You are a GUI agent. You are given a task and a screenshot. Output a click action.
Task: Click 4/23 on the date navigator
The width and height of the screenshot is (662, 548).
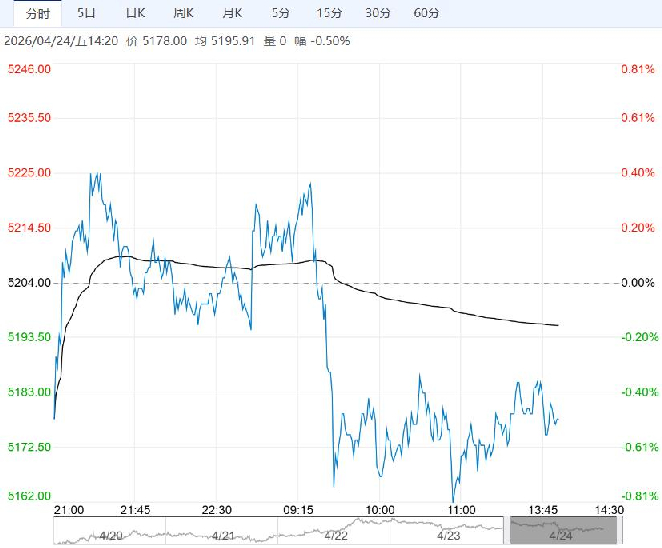click(449, 534)
